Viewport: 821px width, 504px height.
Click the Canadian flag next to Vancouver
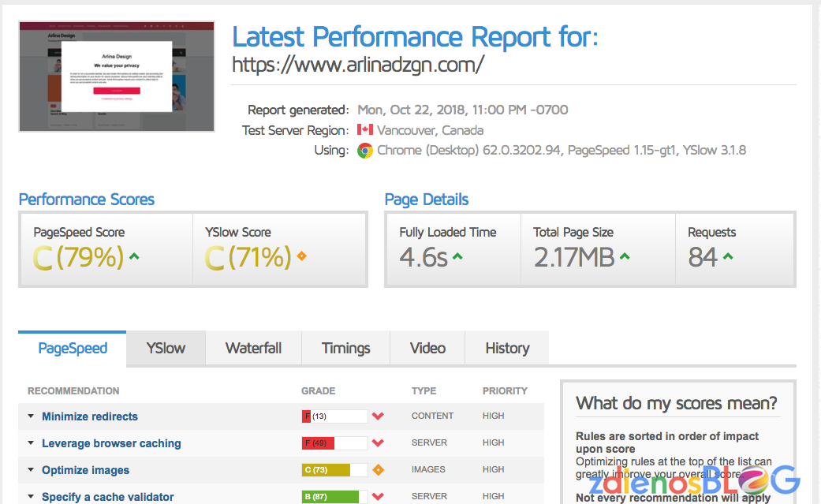coord(364,130)
